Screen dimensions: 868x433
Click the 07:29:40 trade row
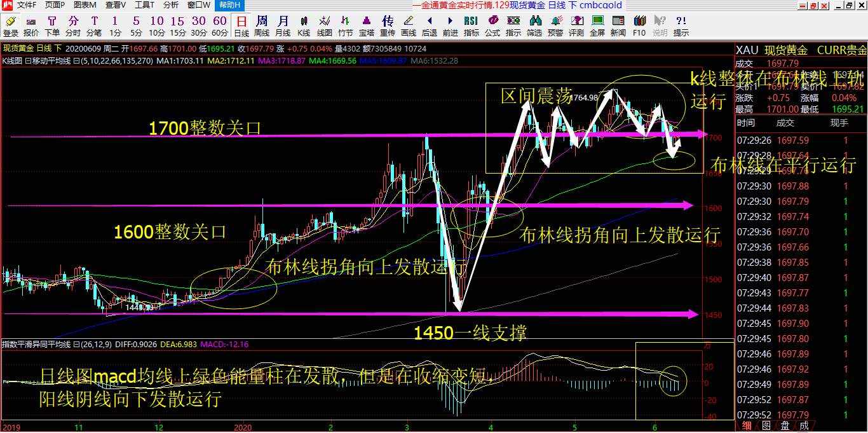pos(801,277)
